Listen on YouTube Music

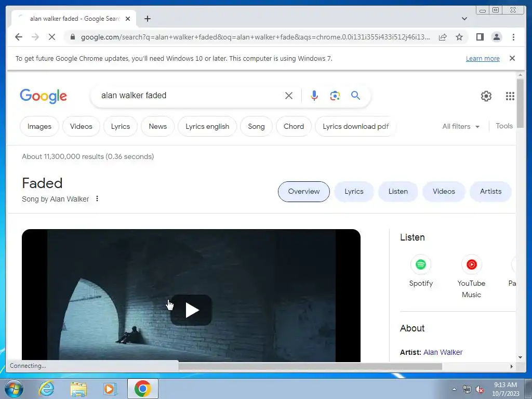tap(471, 276)
